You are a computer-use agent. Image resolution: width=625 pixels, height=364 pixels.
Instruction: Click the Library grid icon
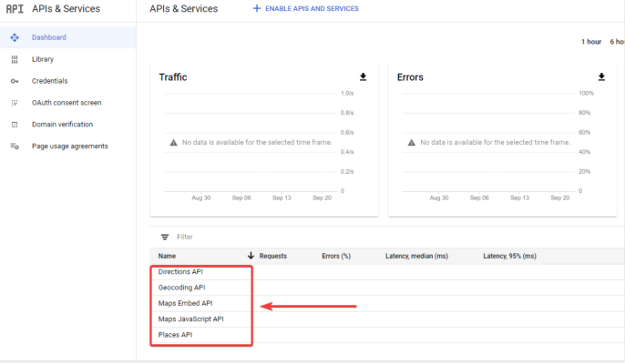[15, 59]
